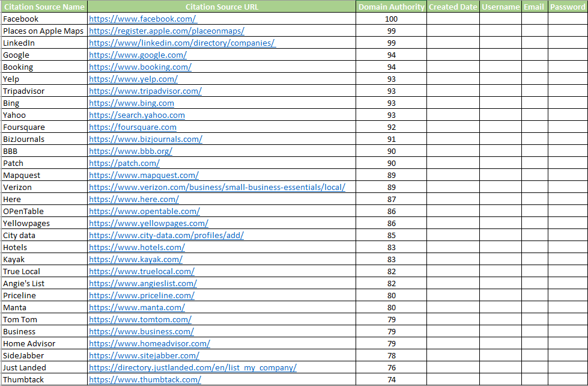Select the domain authority value 91

pos(391,139)
